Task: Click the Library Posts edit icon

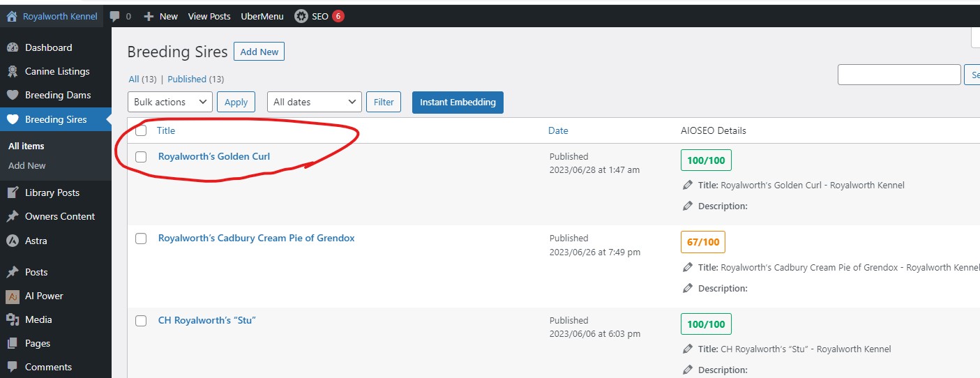Action: (13, 192)
